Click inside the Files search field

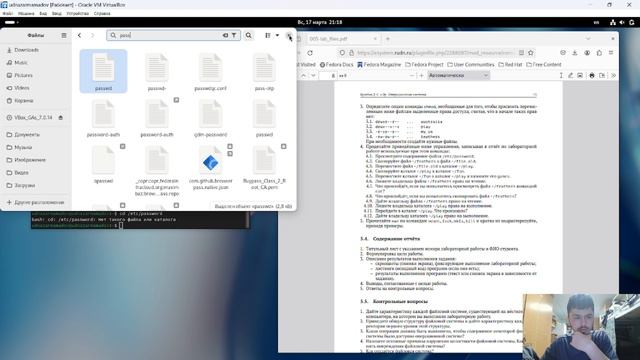[173, 36]
